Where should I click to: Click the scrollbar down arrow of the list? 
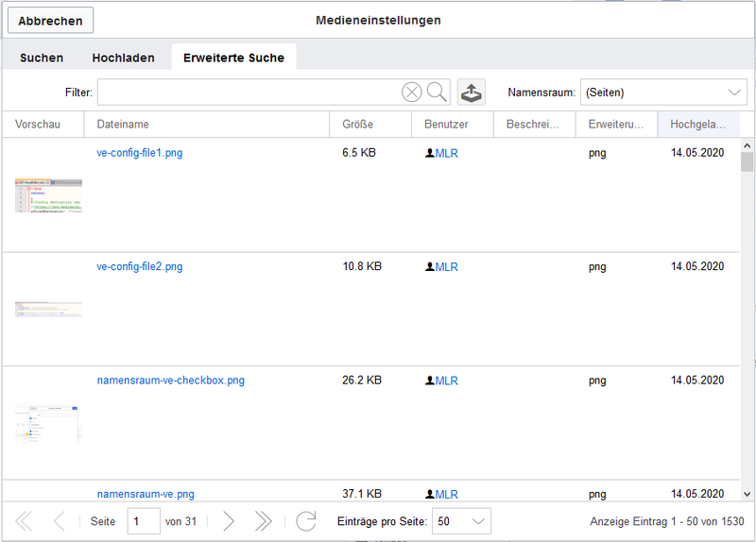(x=747, y=494)
